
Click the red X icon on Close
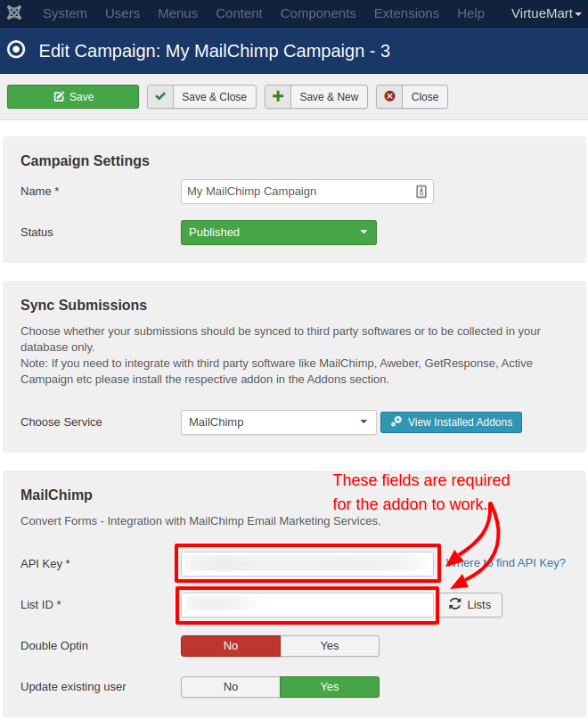(389, 96)
